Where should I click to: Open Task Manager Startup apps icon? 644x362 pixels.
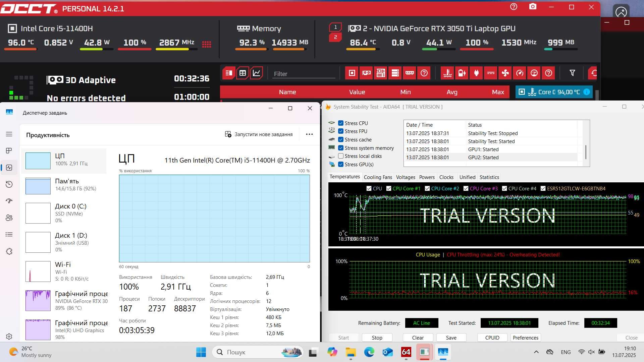[9, 201]
